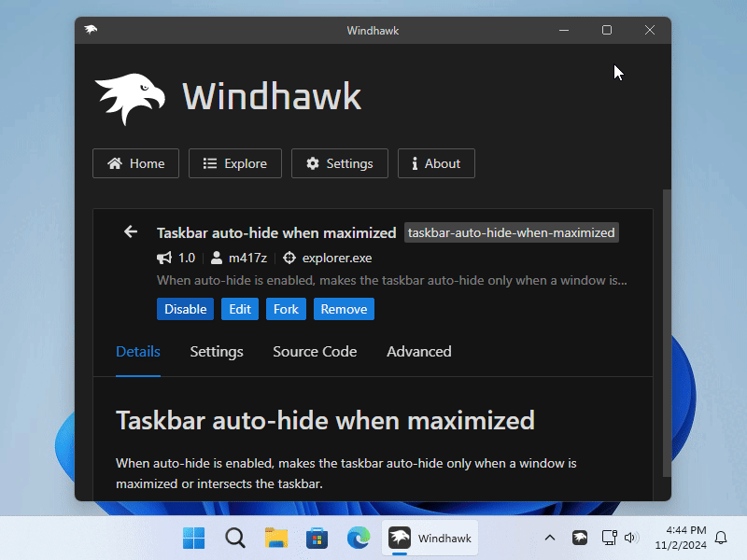Switch to the Source Code tab
The width and height of the screenshot is (747, 560).
(315, 352)
